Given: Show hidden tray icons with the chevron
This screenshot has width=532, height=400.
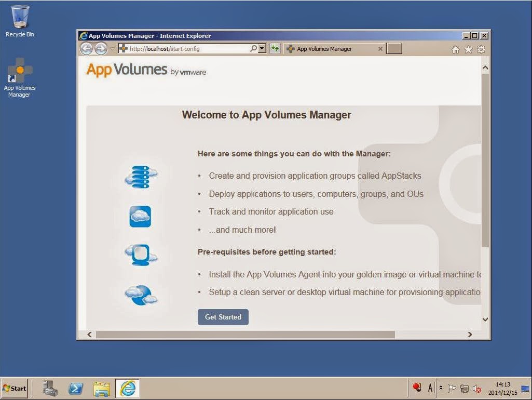Looking at the screenshot, I should click(x=441, y=388).
